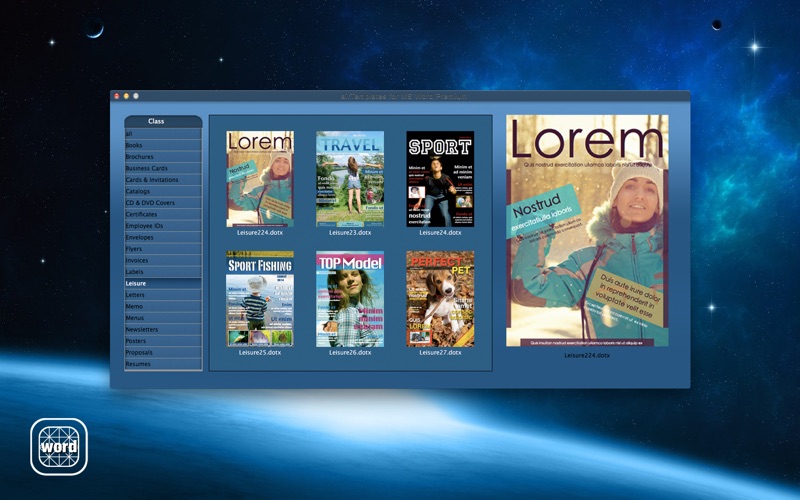Select the Books category
Image resolution: width=800 pixels, height=500 pixels.
click(x=163, y=145)
